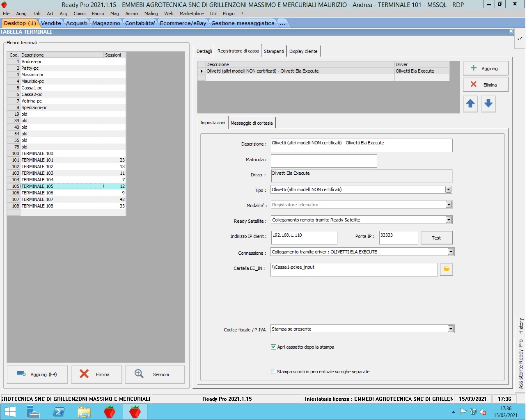Collapse side panel with double chevron
Viewport: 527px width, 420px height.
(x=520, y=39)
